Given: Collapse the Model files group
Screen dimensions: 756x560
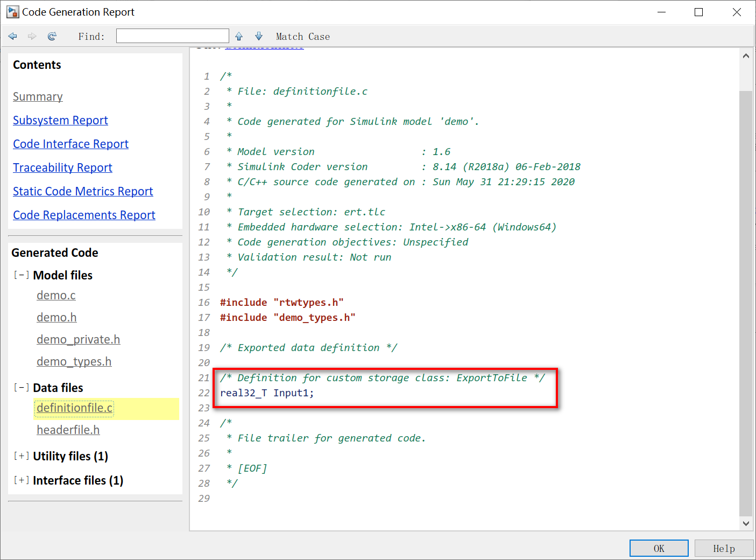Looking at the screenshot, I should point(21,275).
